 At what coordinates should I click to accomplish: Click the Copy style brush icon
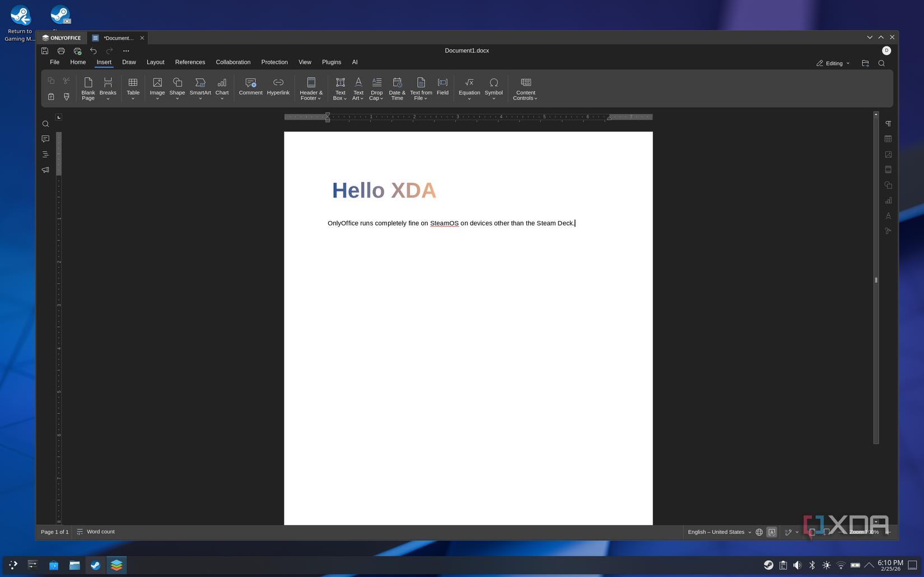click(x=67, y=97)
